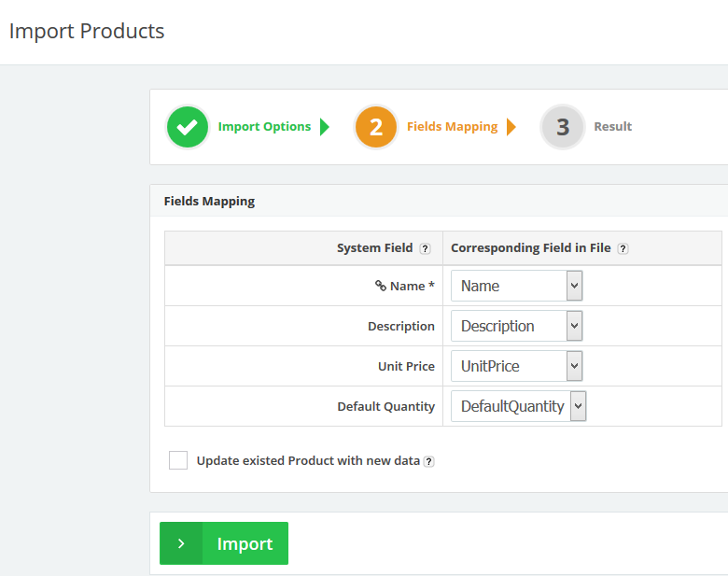Image resolution: width=728 pixels, height=576 pixels.
Task: Click the orange step 2 circle
Action: [376, 127]
